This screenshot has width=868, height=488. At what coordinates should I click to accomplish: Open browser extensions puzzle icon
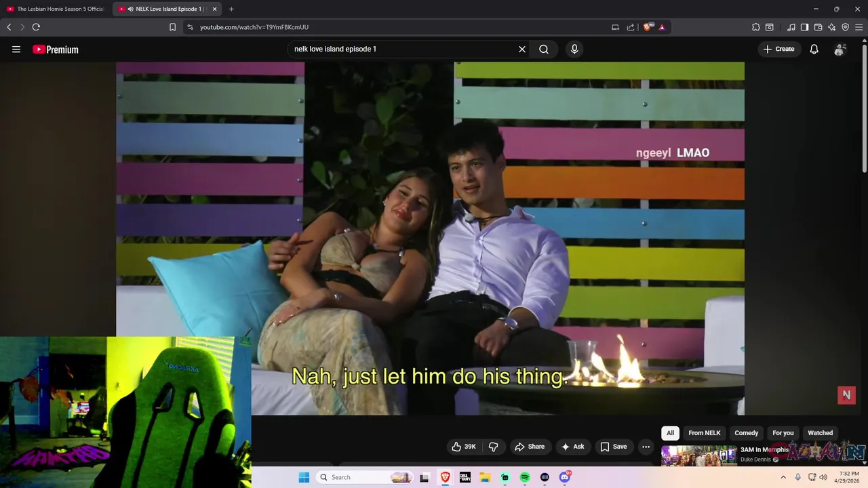click(756, 27)
